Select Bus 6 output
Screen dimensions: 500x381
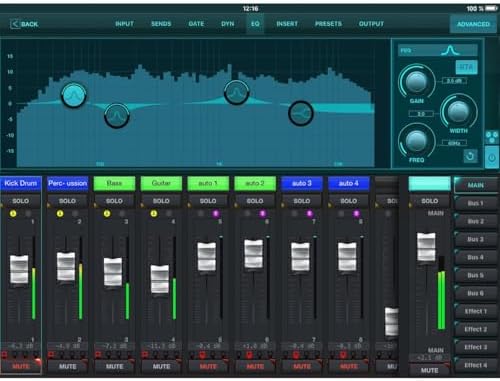tap(476, 293)
